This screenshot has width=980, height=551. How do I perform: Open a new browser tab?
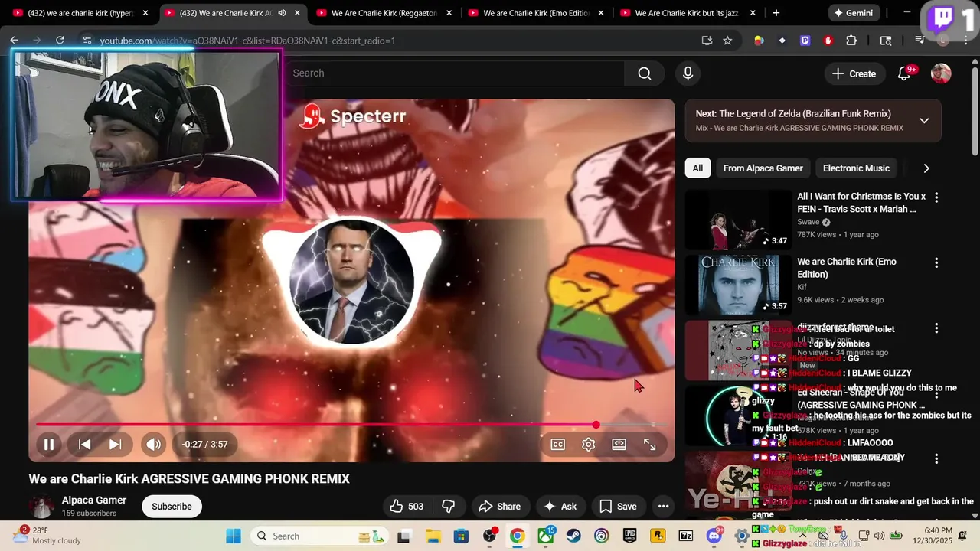pyautogui.click(x=776, y=13)
